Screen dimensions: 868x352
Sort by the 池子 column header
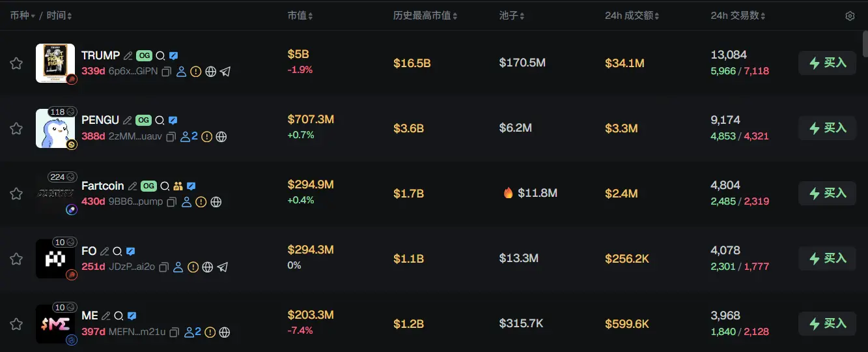512,16
